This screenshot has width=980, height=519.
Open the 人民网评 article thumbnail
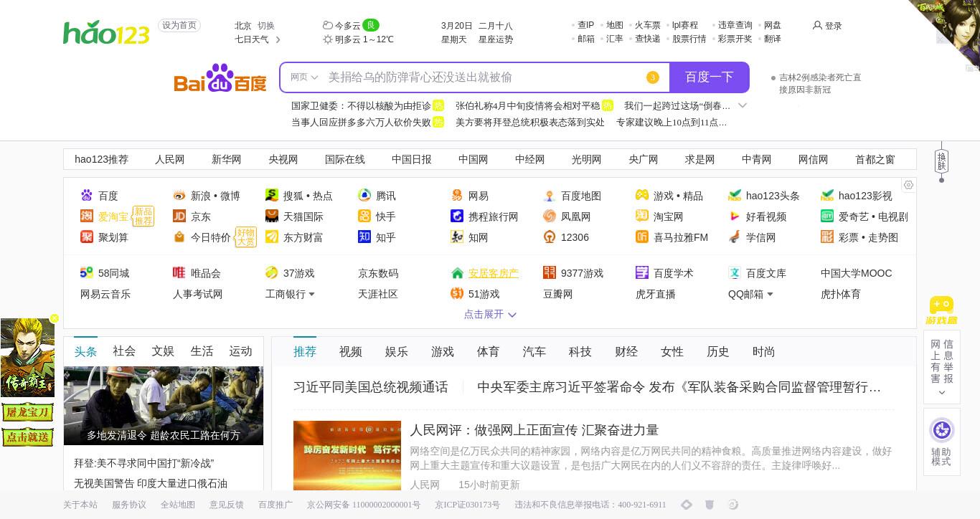point(347,456)
